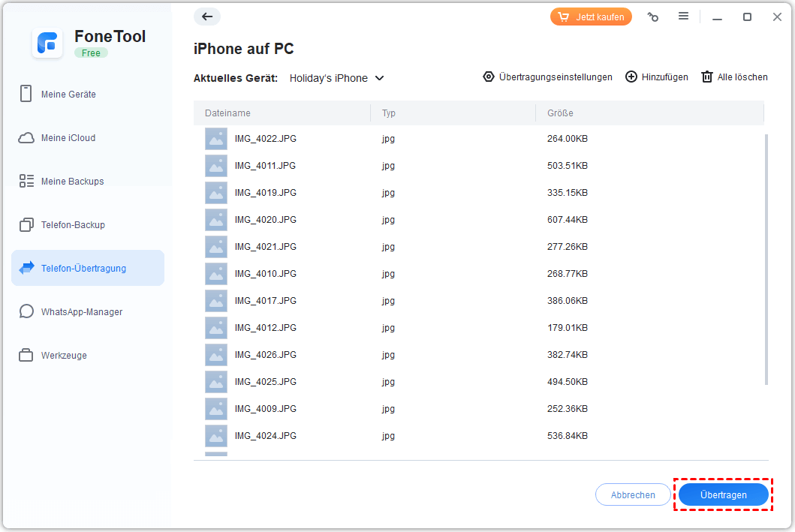The width and height of the screenshot is (795, 532).
Task: Open Übertragungseinstellungen gear settings
Action: pyautogui.click(x=489, y=77)
